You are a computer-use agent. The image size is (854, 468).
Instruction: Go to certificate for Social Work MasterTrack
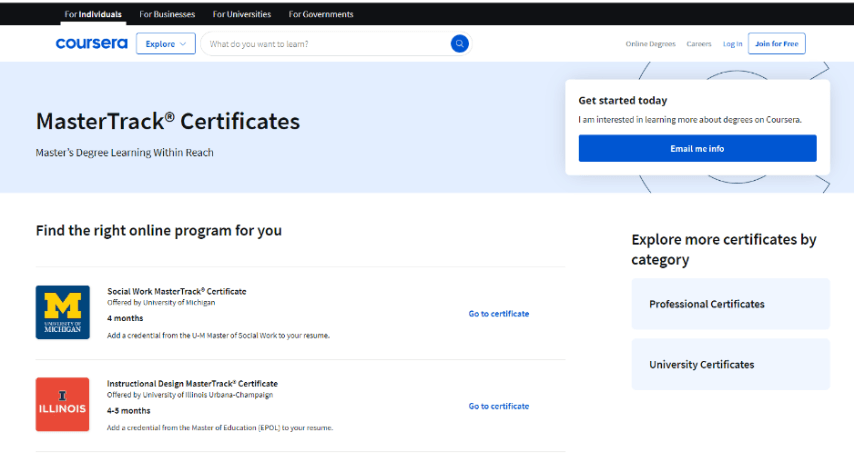click(499, 314)
